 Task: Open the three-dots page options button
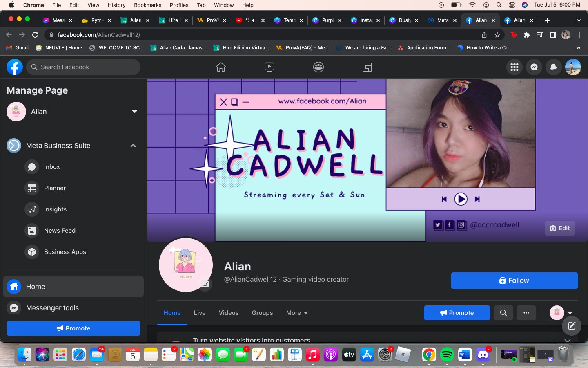pos(526,313)
